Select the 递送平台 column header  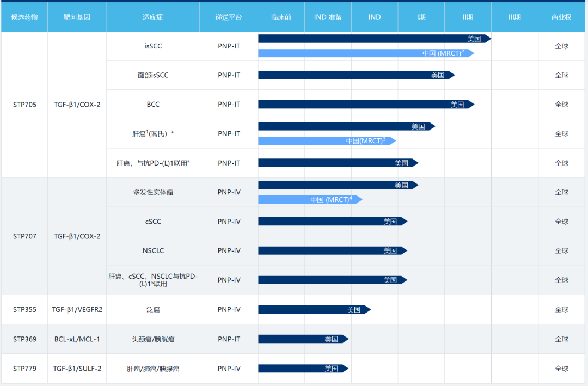[229, 17]
